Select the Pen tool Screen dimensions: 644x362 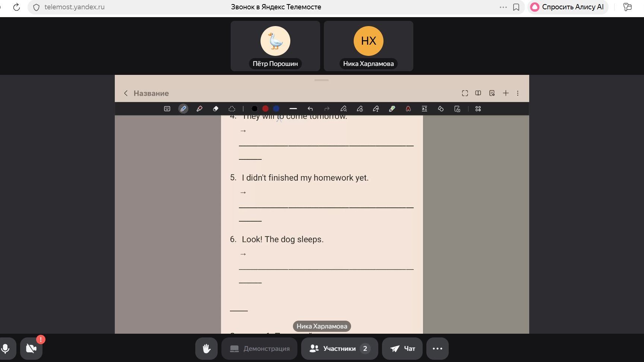coord(183,109)
